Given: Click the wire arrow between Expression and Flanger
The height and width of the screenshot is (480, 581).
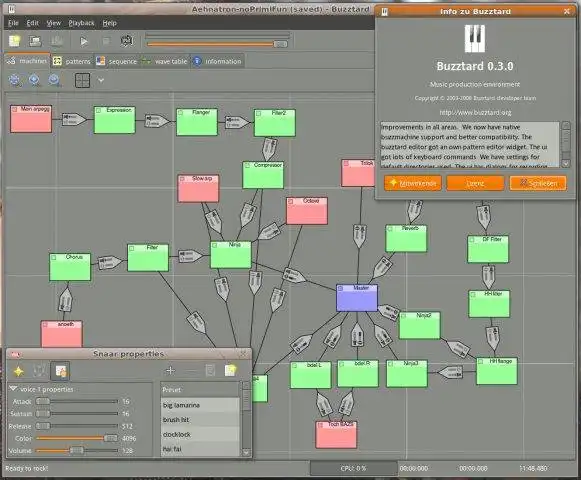Looking at the screenshot, I should tap(156, 120).
